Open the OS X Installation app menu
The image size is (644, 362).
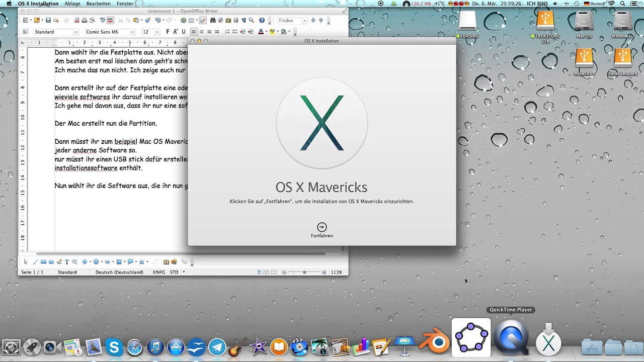pyautogui.click(x=38, y=4)
